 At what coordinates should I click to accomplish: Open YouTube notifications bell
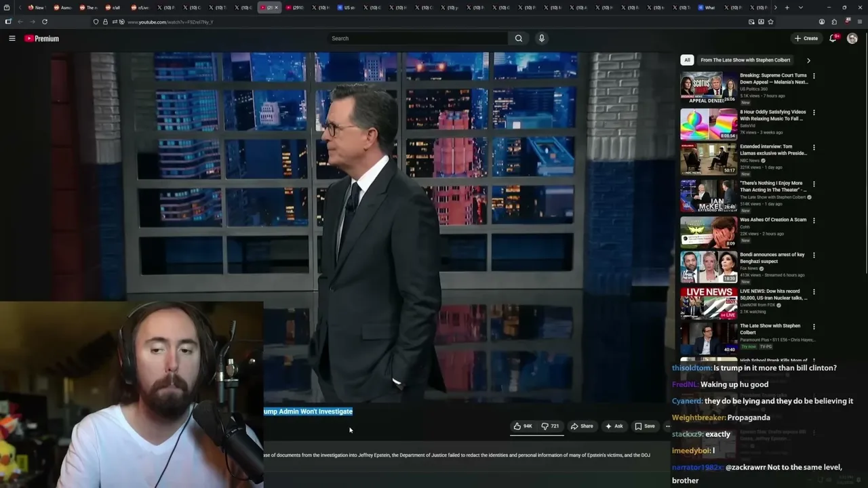[833, 39]
